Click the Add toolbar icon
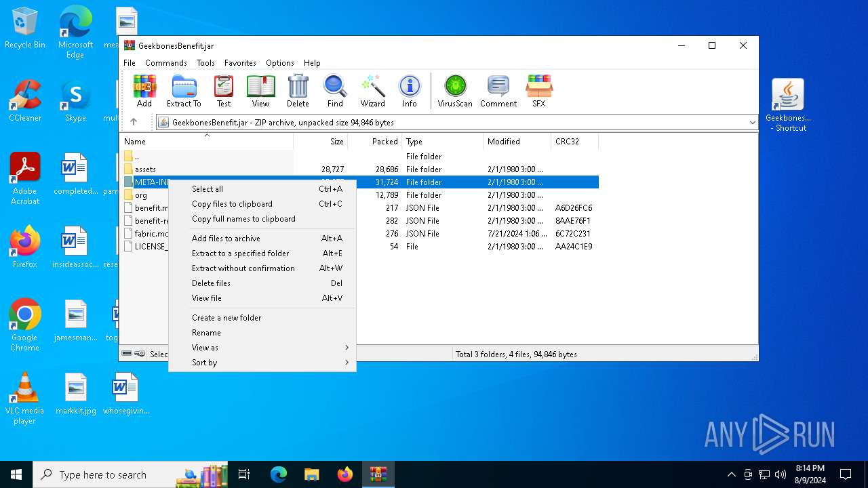The image size is (868, 488). coord(144,91)
